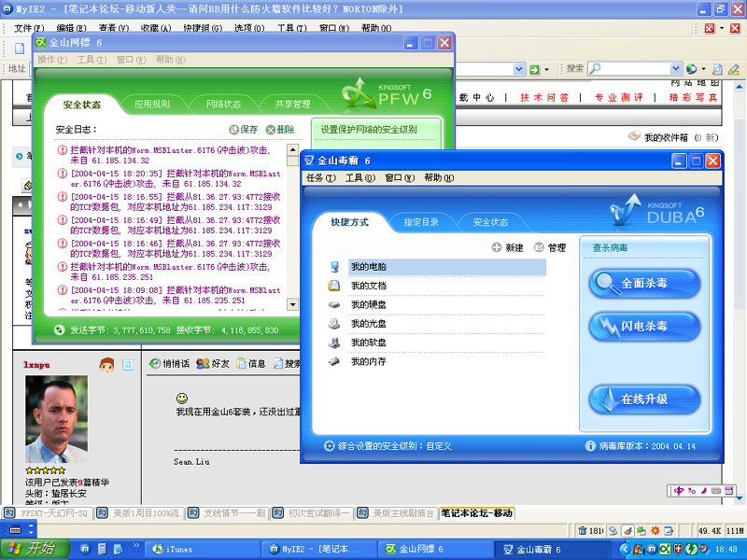Click the 我的硬盘 hard disk icon
The height and width of the screenshot is (560, 747).
coord(334,305)
